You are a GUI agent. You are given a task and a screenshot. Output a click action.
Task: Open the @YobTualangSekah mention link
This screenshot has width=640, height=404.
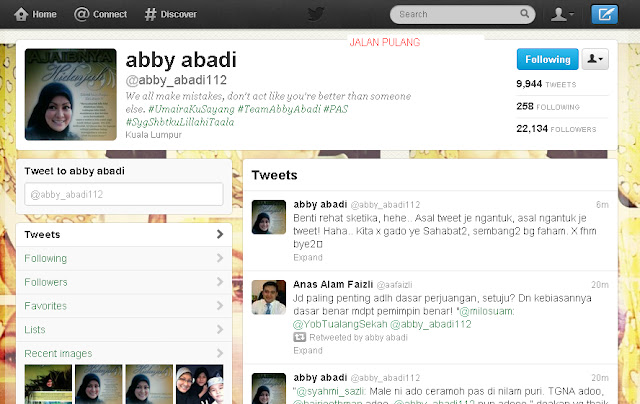click(x=340, y=324)
